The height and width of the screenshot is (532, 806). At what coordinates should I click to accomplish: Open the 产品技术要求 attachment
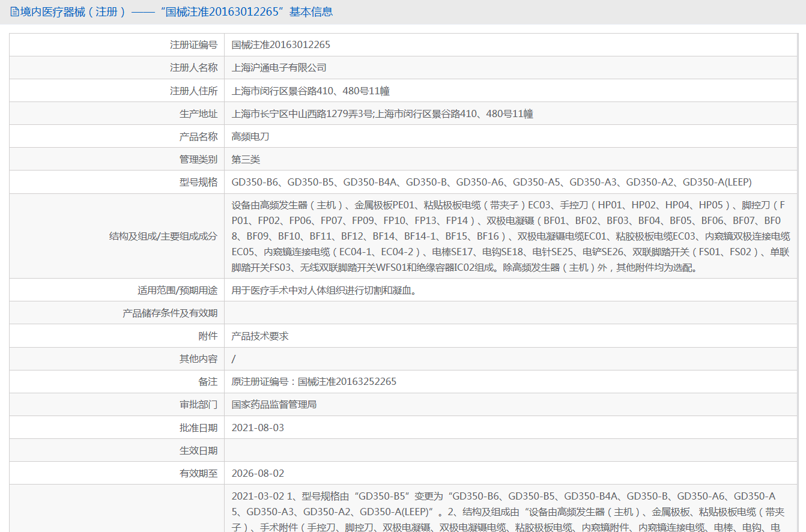(x=260, y=336)
